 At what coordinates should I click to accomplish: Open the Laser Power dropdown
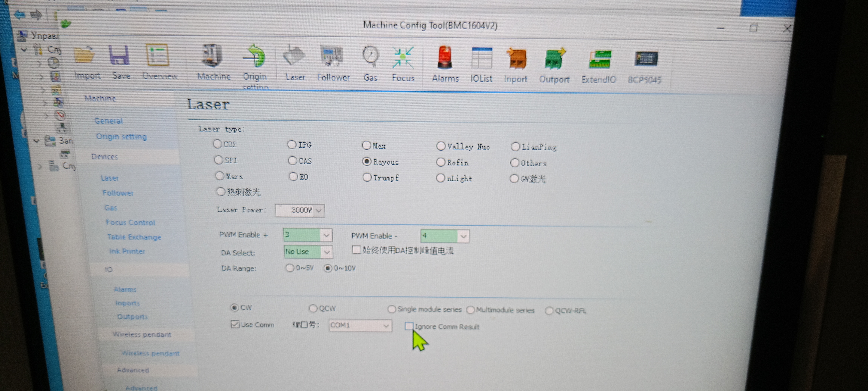click(x=319, y=211)
